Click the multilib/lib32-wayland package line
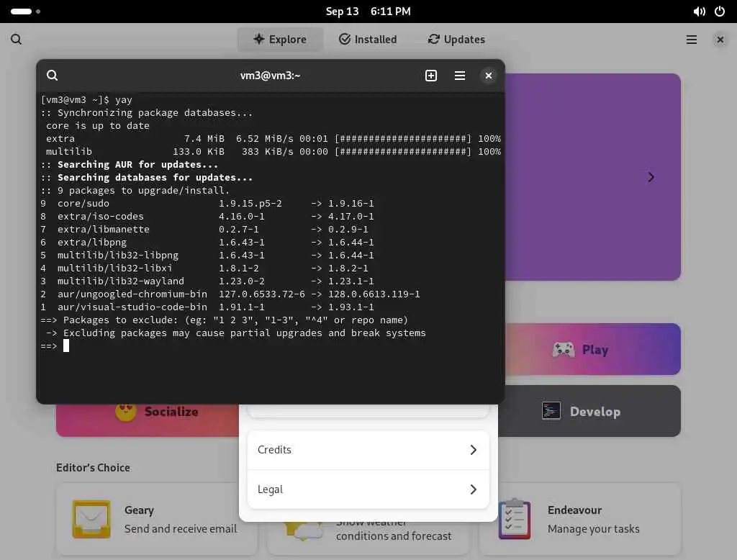This screenshot has width=737, height=560. 207,281
